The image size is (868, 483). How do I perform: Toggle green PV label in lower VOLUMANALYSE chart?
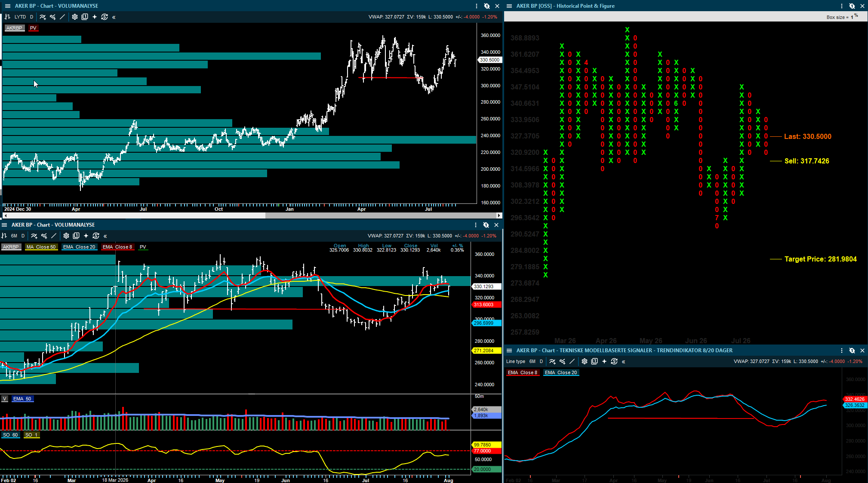143,247
